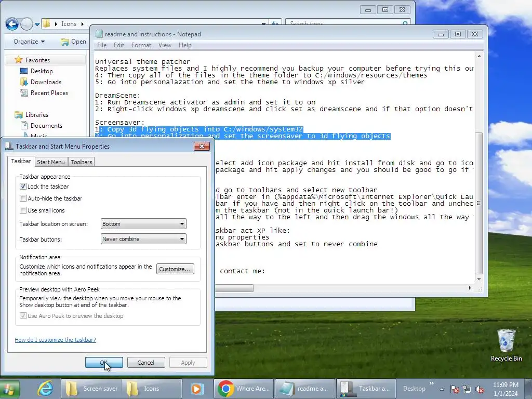532x399 pixels.
Task: Open Notepad Edit menu
Action: click(119, 45)
